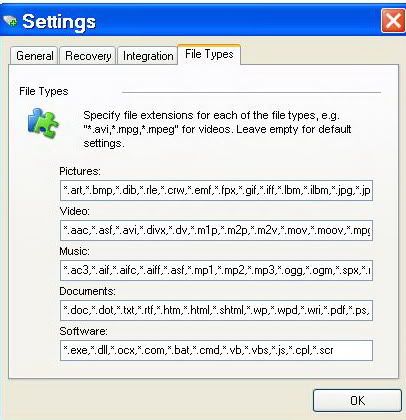Image resolution: width=406 pixels, height=420 pixels.
Task: Close the Settings dialog with the X
Action: click(393, 21)
